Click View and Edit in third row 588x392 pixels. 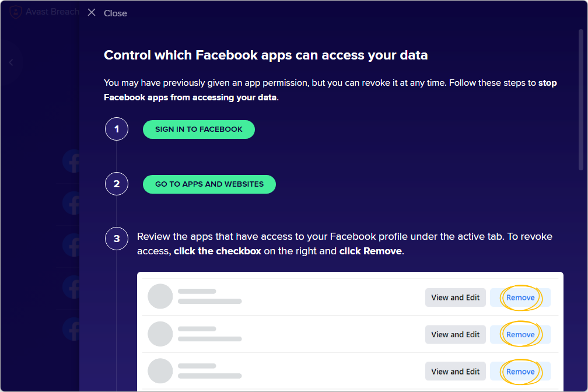pyautogui.click(x=455, y=372)
